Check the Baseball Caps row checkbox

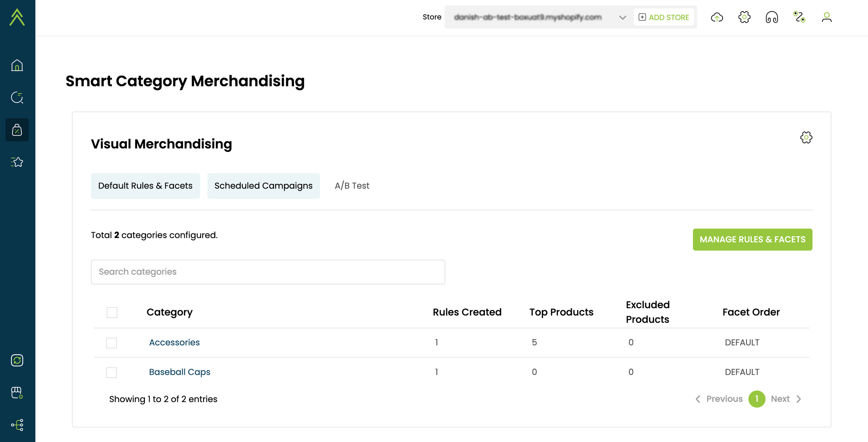[111, 372]
